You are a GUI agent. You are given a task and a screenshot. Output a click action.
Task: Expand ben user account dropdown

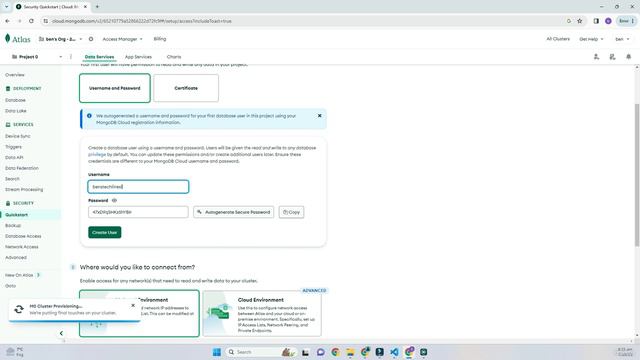tap(622, 39)
